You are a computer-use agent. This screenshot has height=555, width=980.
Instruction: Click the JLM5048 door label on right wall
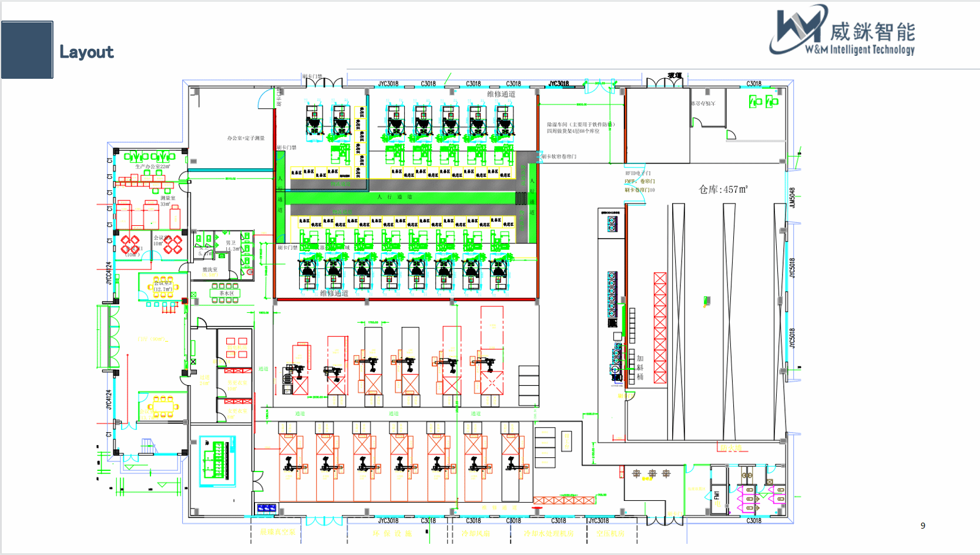click(792, 198)
